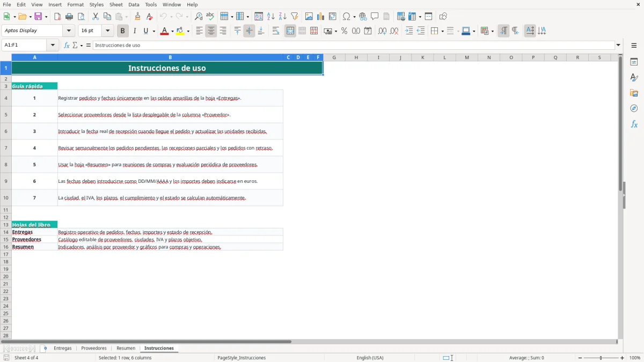Toggle the AutoFilter funnel icon

point(295,17)
